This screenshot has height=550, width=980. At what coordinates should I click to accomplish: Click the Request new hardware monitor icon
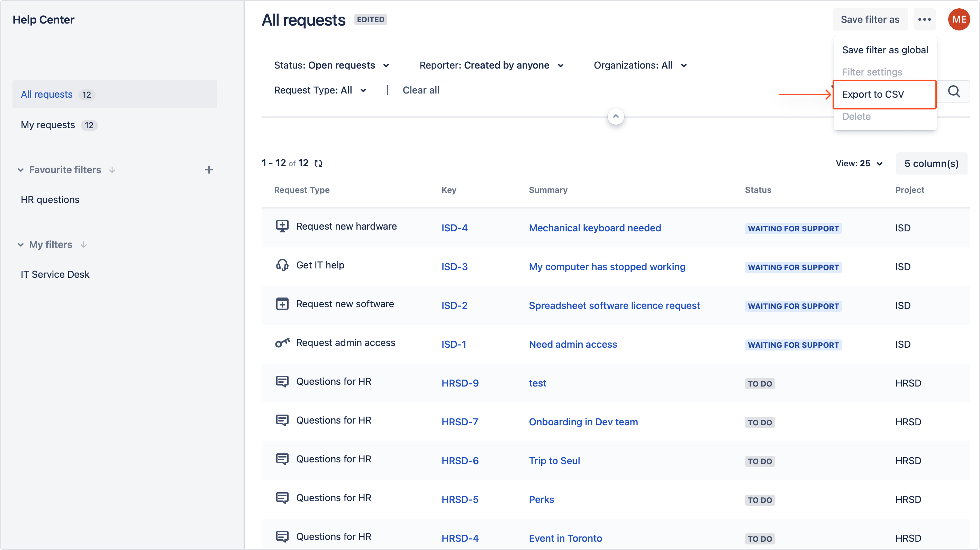[x=282, y=226]
